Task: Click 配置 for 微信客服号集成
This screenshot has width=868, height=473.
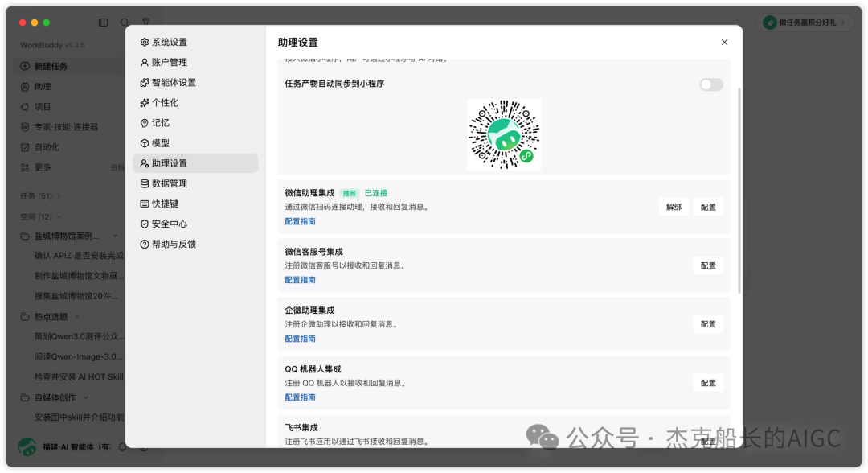Action: (709, 265)
